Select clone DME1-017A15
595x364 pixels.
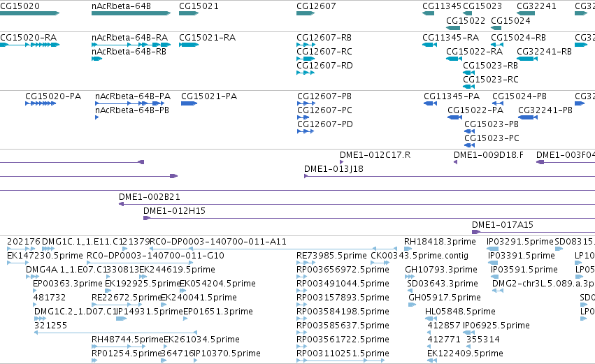503,225
